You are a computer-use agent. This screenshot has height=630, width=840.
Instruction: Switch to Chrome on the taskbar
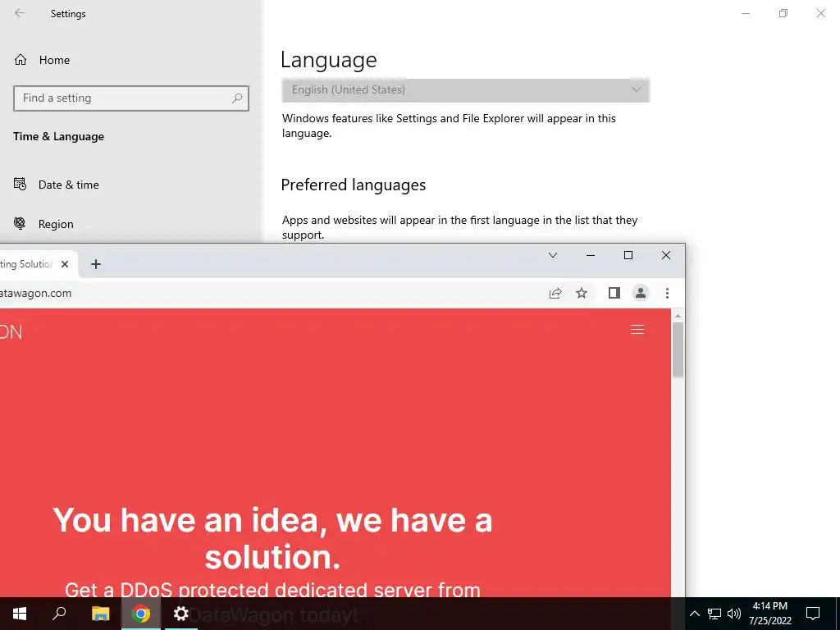(141, 614)
